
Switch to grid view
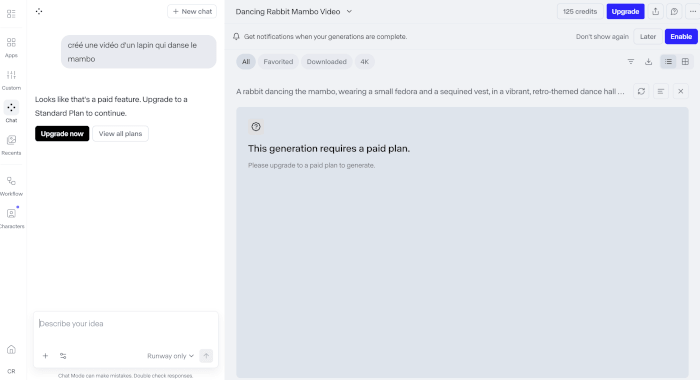685,62
